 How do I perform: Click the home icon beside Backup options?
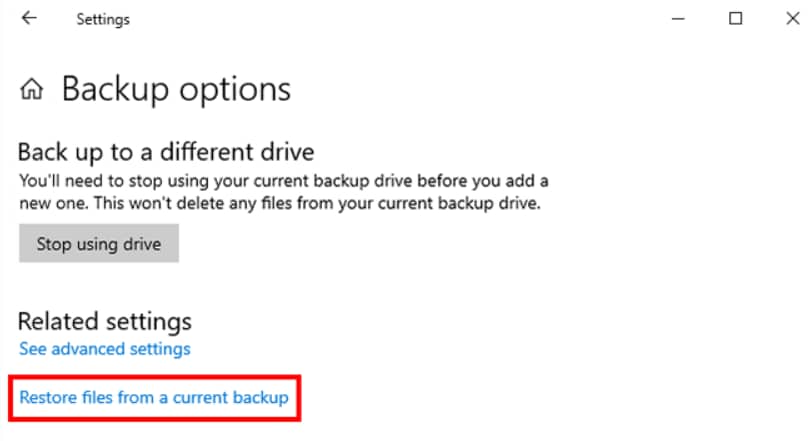(x=33, y=90)
